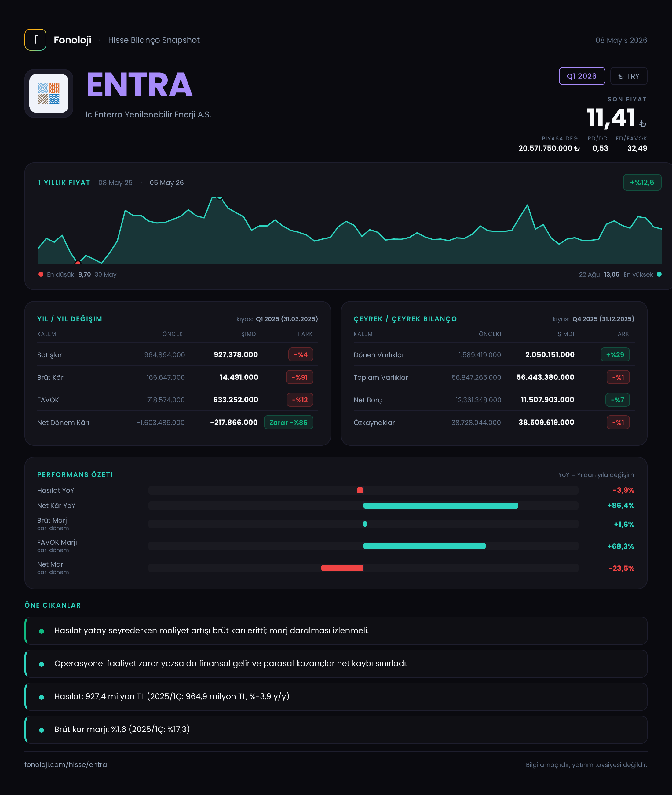
Task: Click the 'YIL / YIL DEĞİŞİM' heading
Action: click(x=70, y=319)
